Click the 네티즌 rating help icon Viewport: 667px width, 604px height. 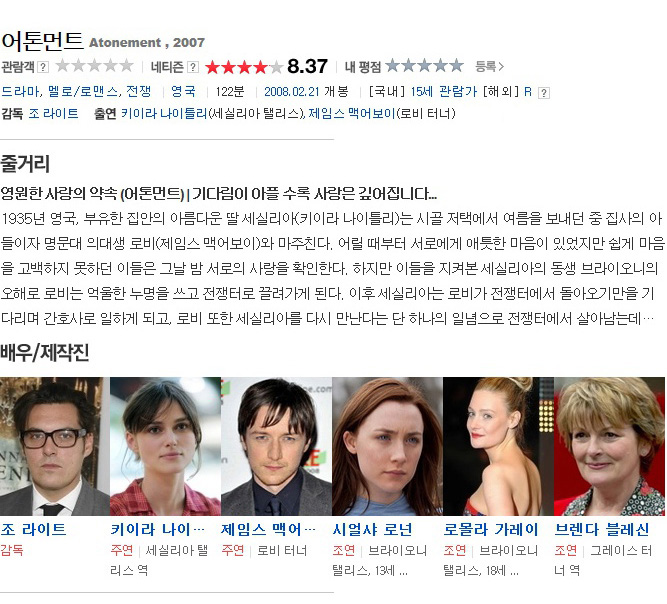click(x=193, y=67)
